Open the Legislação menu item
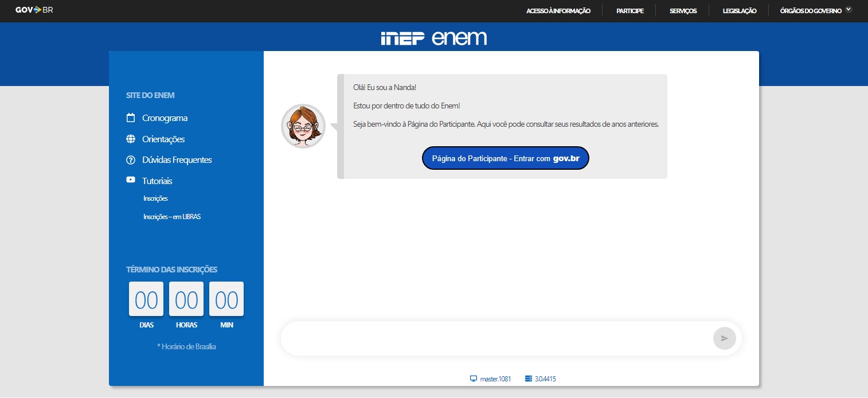Image resolution: width=868 pixels, height=398 pixels. 740,10
